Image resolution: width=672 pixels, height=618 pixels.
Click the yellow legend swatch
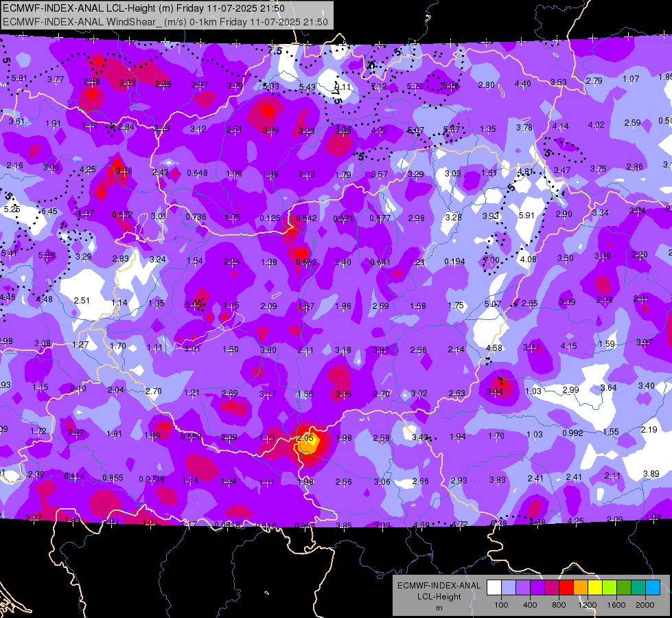pyautogui.click(x=595, y=588)
